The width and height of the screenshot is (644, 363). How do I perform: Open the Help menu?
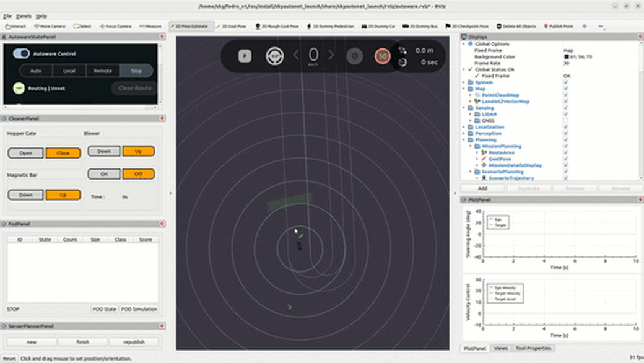pyautogui.click(x=41, y=16)
